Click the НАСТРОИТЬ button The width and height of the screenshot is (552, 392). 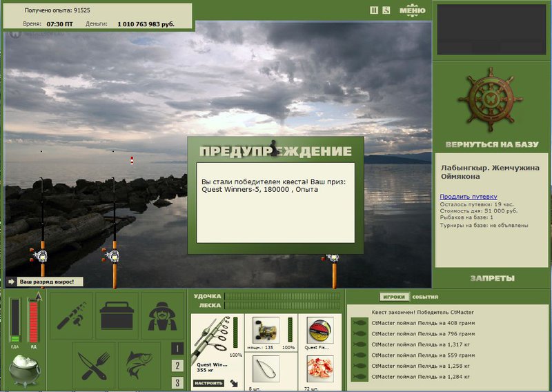coord(208,383)
